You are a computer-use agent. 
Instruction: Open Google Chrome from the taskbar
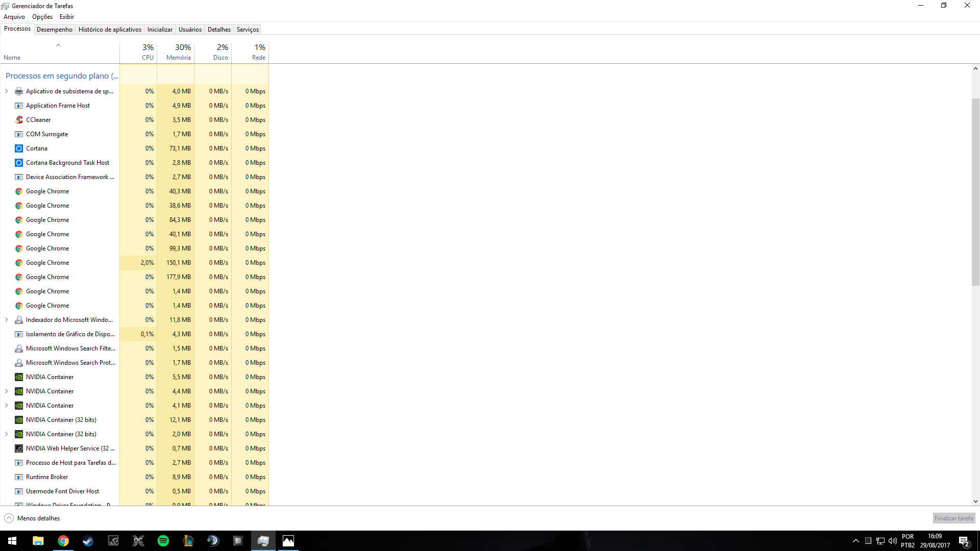point(63,541)
